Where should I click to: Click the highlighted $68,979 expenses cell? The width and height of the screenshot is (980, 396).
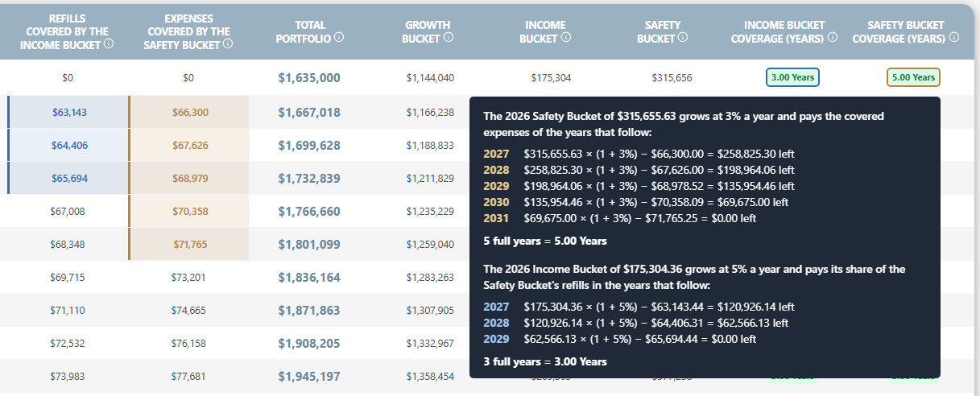[x=188, y=178]
